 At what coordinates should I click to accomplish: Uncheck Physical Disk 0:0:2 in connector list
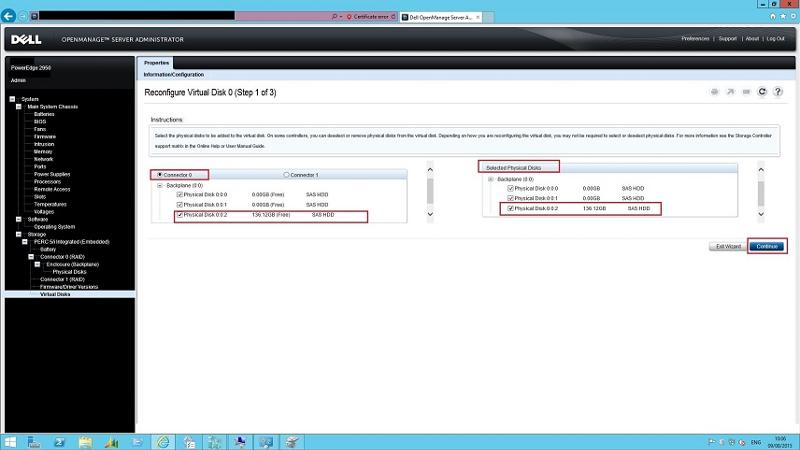[179, 214]
